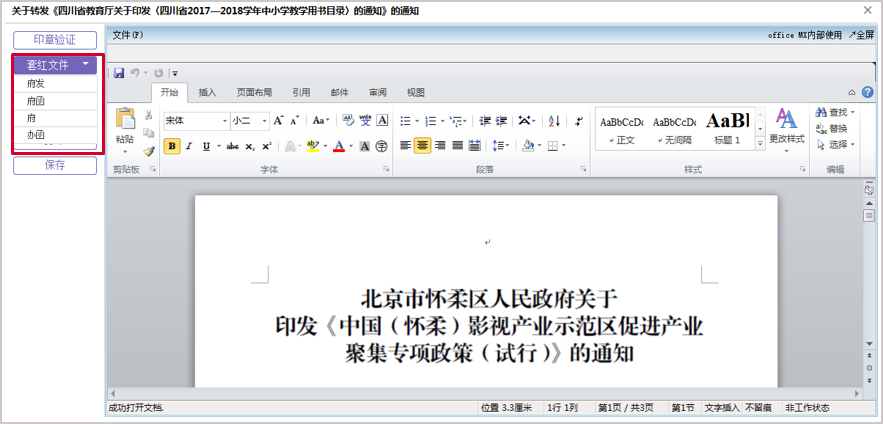This screenshot has width=883, height=424.
Task: Click the Copy icon below scissors
Action: pos(149,133)
